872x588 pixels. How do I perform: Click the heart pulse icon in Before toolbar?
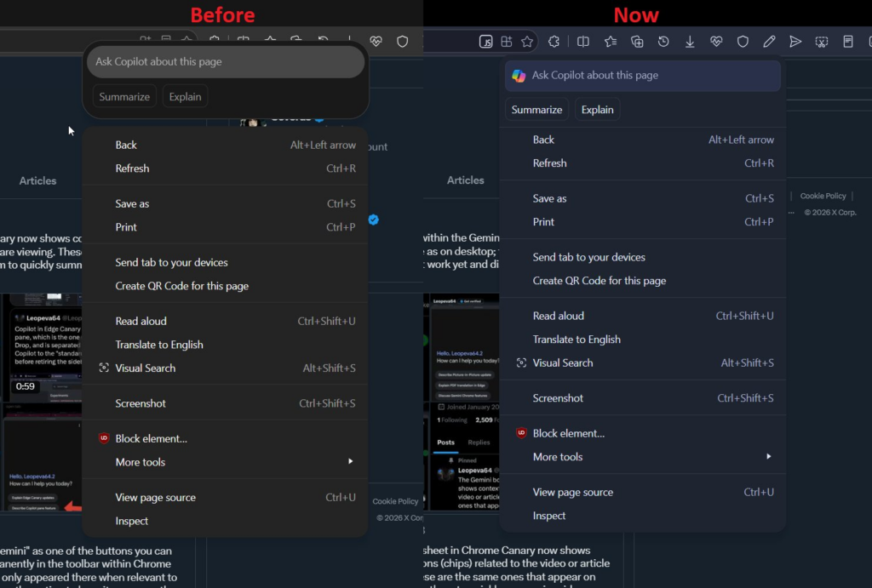[x=376, y=41]
